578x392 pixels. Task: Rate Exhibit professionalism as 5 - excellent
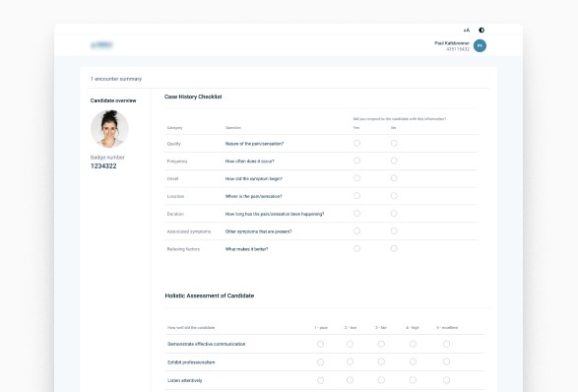446,361
